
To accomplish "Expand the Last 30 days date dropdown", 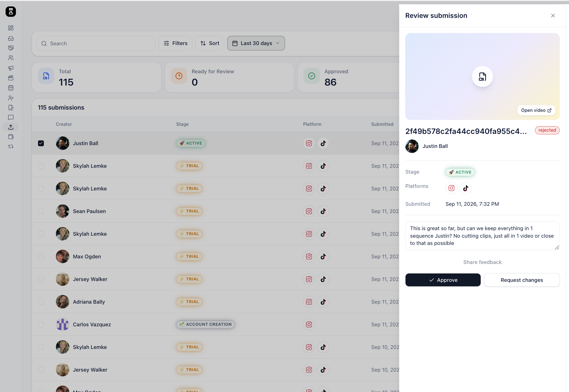I will pos(256,43).
